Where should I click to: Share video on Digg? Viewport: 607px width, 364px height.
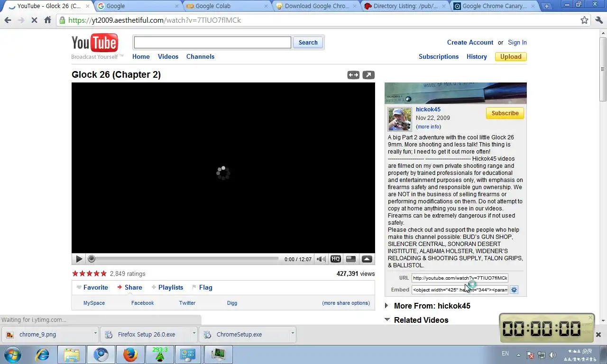232,303
